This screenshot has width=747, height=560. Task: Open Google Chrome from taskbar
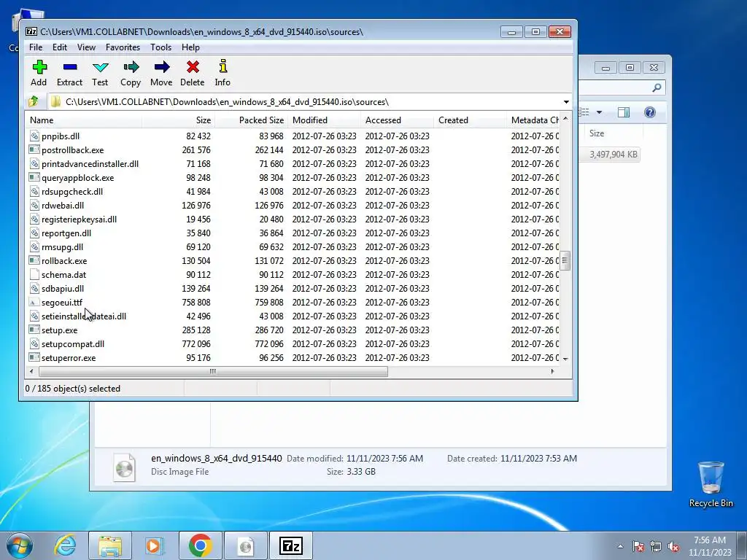point(200,545)
